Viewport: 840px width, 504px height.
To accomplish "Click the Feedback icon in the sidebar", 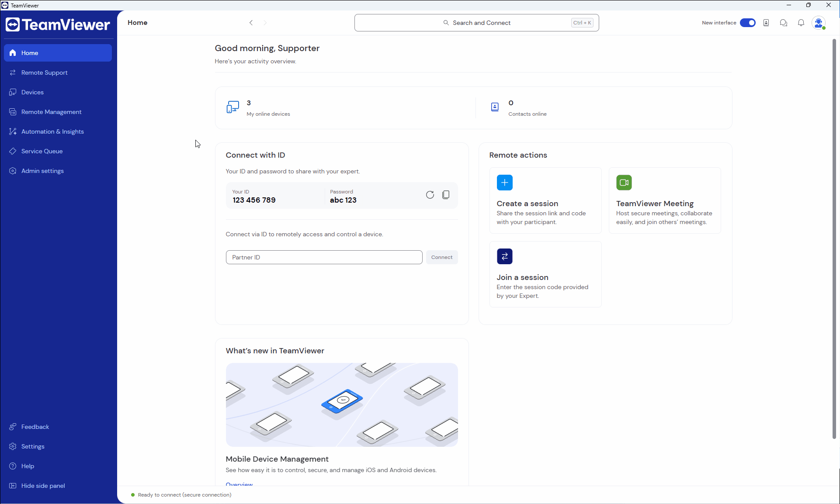I will [x=13, y=427].
